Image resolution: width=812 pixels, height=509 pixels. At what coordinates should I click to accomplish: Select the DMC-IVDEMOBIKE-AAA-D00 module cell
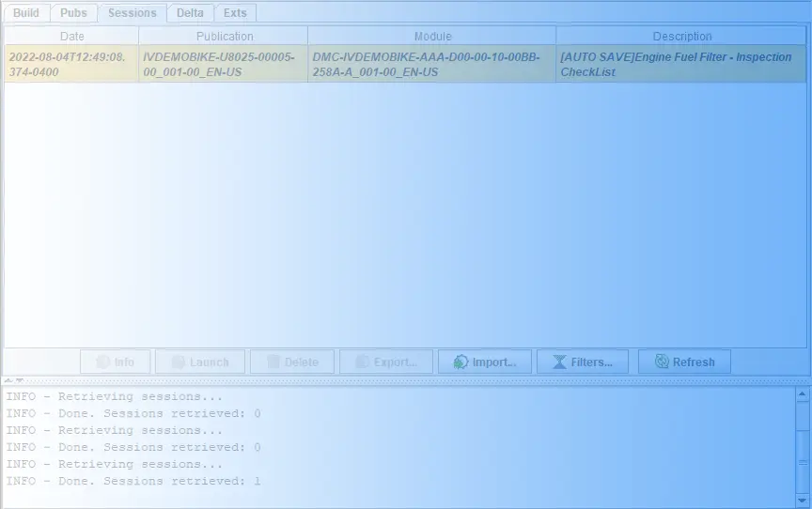pyautogui.click(x=432, y=64)
